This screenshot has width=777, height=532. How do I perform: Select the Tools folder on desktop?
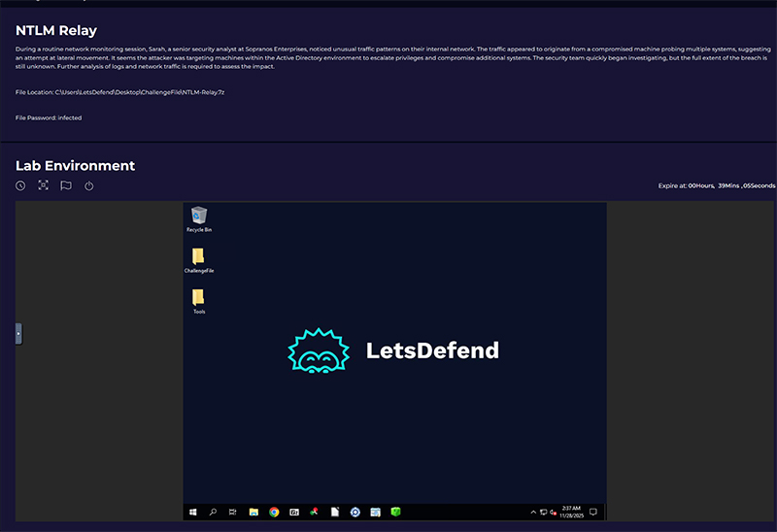198,300
